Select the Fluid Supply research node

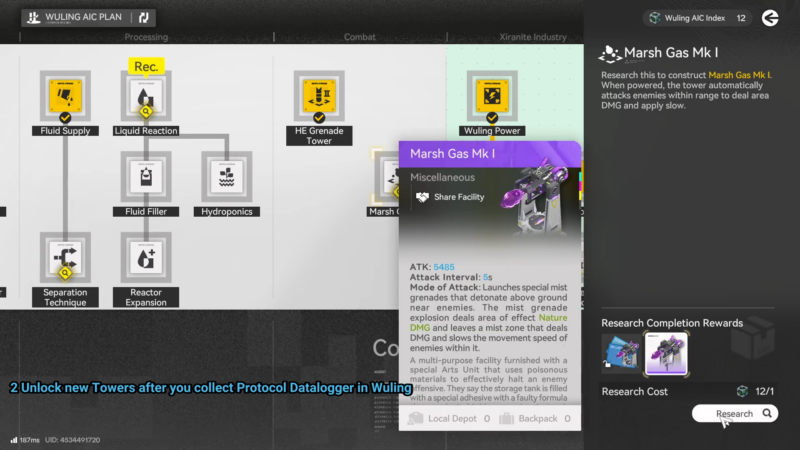(65, 95)
